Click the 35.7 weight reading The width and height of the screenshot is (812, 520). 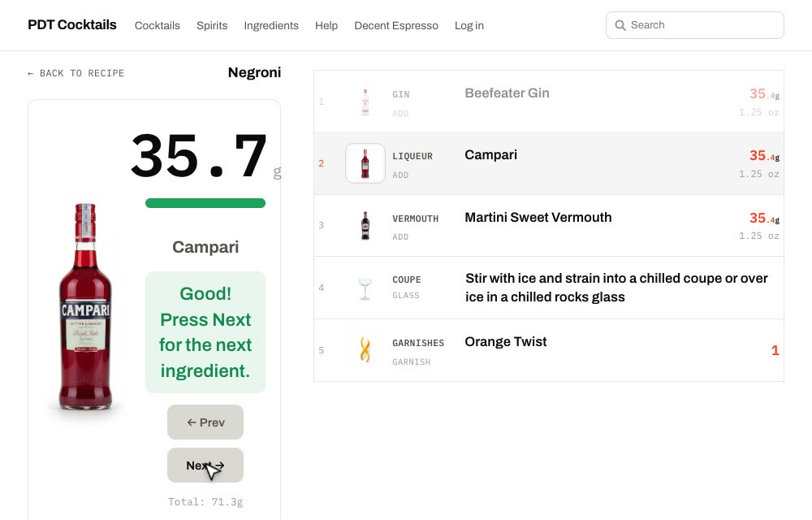click(x=200, y=155)
